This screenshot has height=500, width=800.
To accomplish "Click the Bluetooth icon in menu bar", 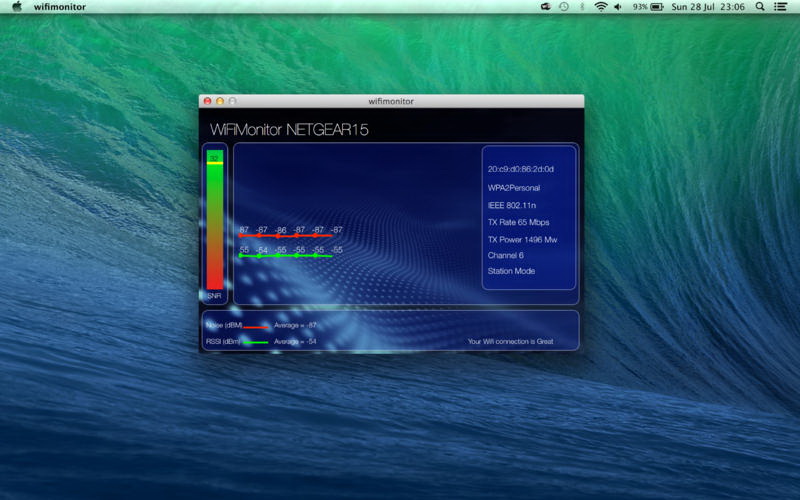I will (583, 7).
